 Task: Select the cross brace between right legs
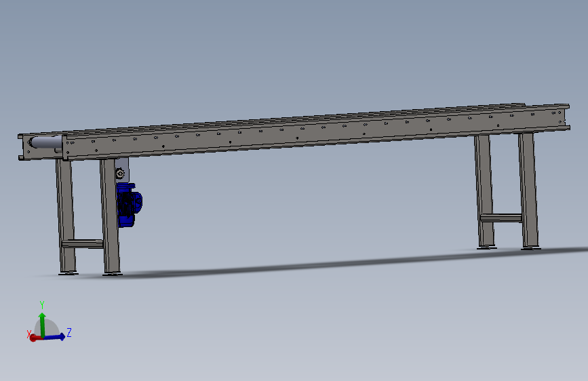pos(501,218)
